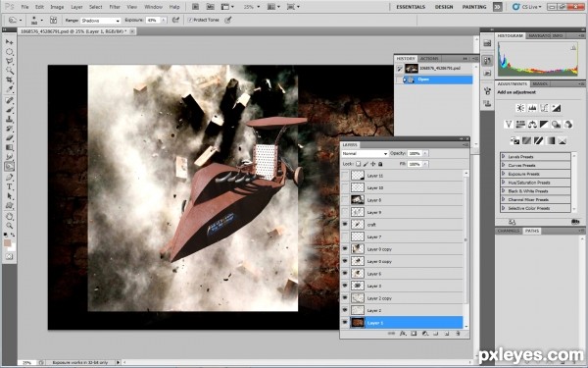Select the Elliptical Marquee tool
The width and height of the screenshot is (588, 368).
[10, 52]
